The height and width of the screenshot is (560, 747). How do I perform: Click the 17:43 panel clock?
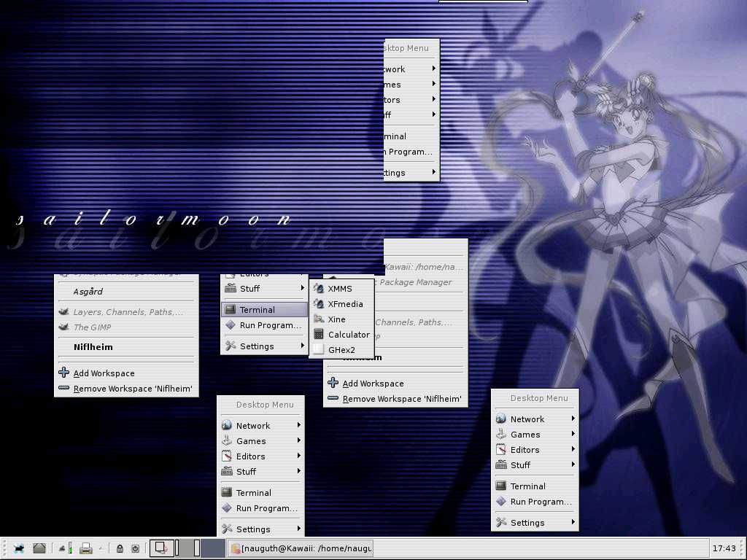[x=724, y=548]
